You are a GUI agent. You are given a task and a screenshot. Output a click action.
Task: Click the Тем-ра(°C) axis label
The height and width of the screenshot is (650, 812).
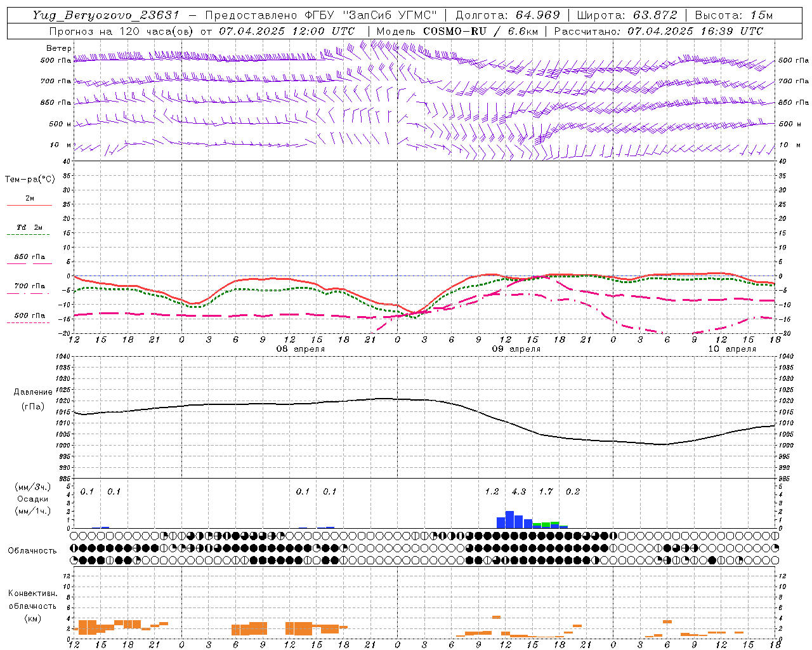30,180
